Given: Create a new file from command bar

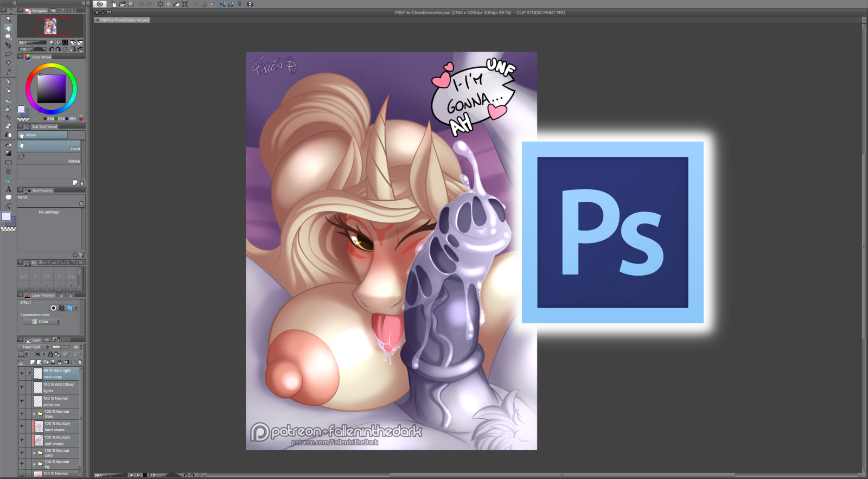Looking at the screenshot, I should [114, 4].
